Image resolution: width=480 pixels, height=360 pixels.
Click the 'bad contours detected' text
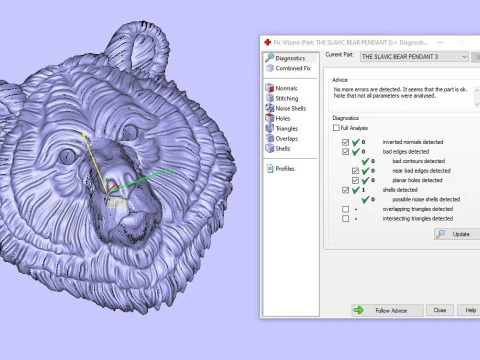(419, 161)
